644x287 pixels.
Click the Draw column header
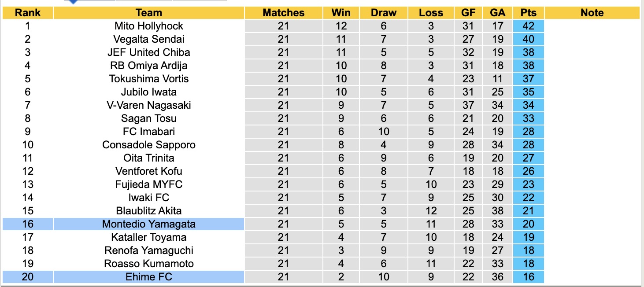(384, 13)
